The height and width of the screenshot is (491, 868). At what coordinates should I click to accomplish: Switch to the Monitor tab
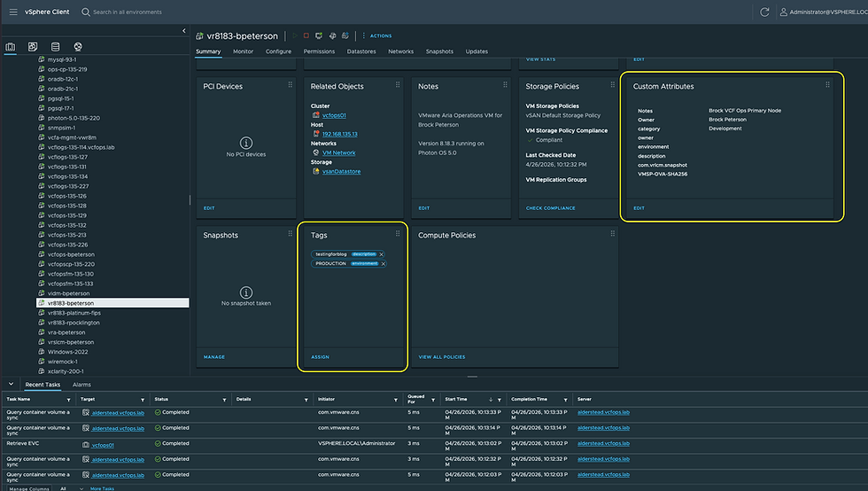click(x=243, y=51)
